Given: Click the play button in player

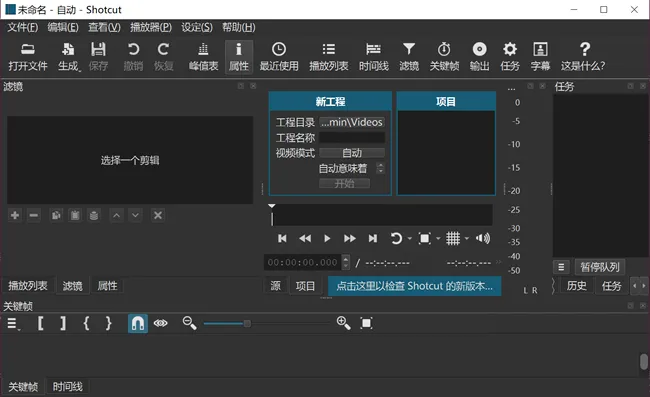Looking at the screenshot, I should 327,238.
